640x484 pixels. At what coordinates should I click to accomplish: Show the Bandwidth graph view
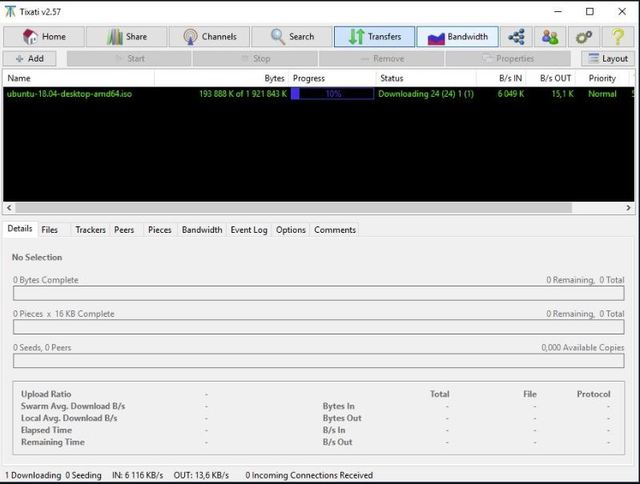point(457,37)
